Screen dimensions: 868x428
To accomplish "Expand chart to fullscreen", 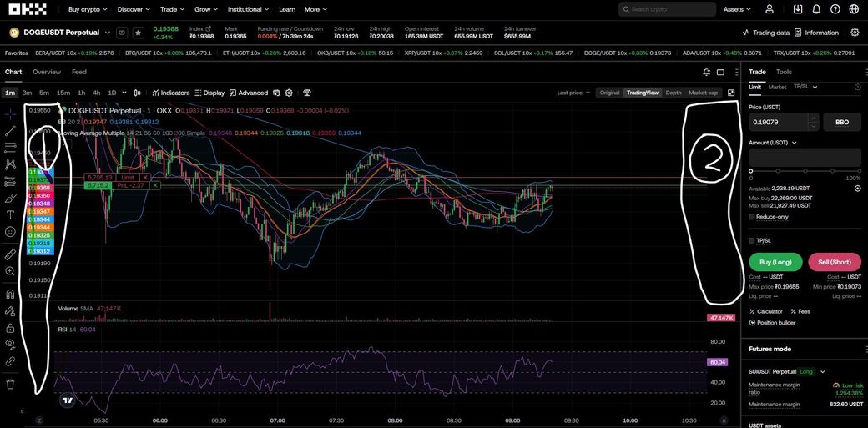I will pos(731,93).
